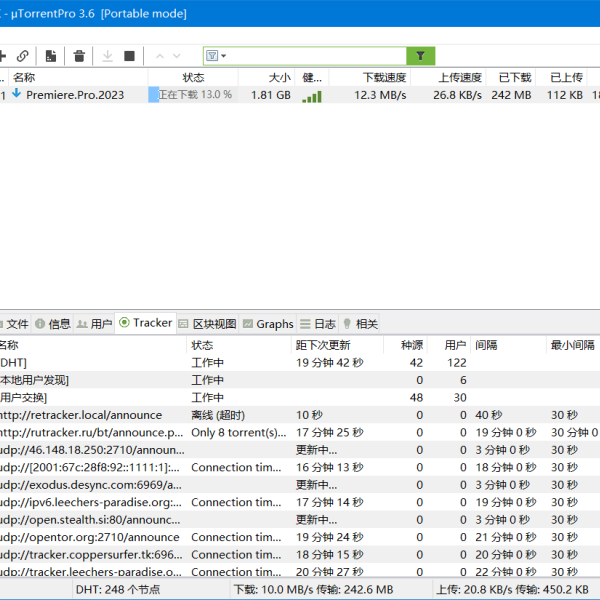Click the 1.81 GB size cell
Image resolution: width=600 pixels, height=600 pixels.
[271, 95]
